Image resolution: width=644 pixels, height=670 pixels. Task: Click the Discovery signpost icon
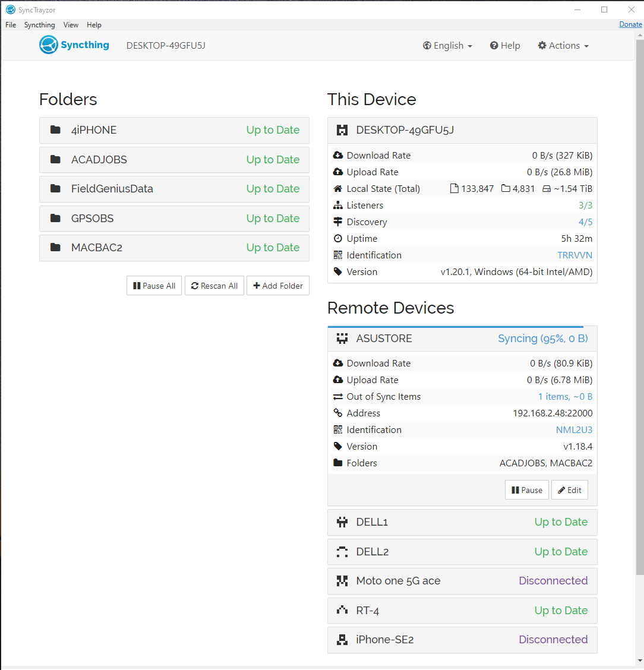[338, 222]
